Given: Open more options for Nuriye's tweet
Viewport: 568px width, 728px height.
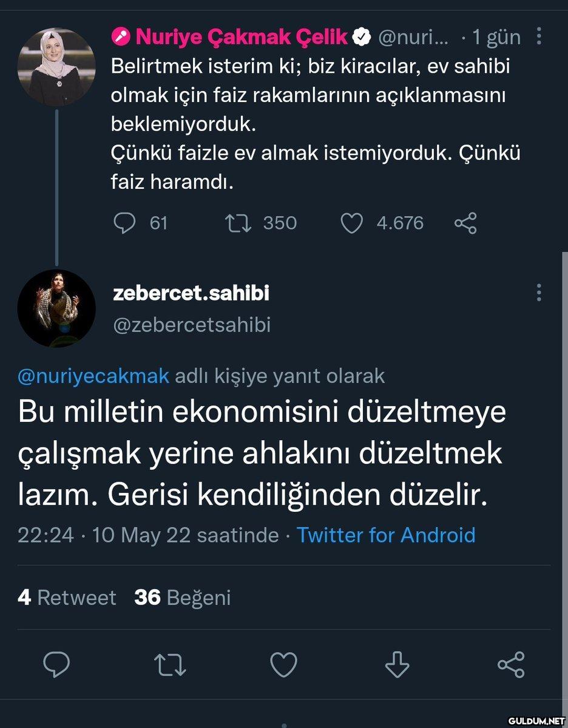Looking at the screenshot, I should [539, 37].
